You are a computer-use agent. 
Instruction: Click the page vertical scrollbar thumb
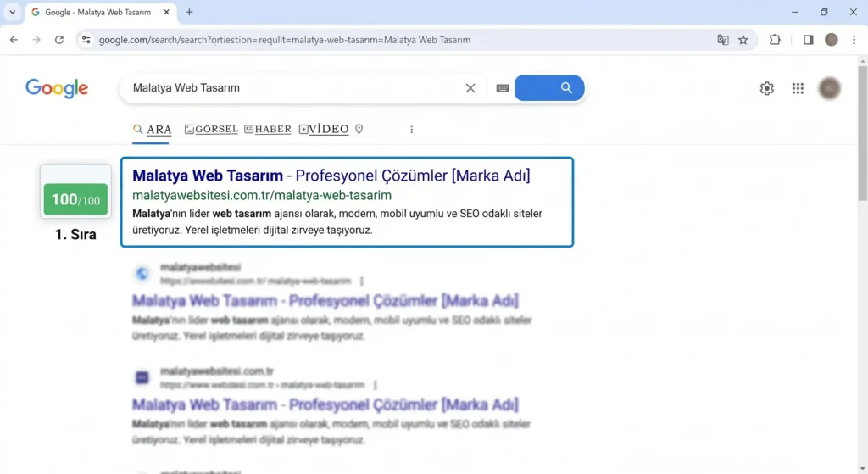(862, 133)
